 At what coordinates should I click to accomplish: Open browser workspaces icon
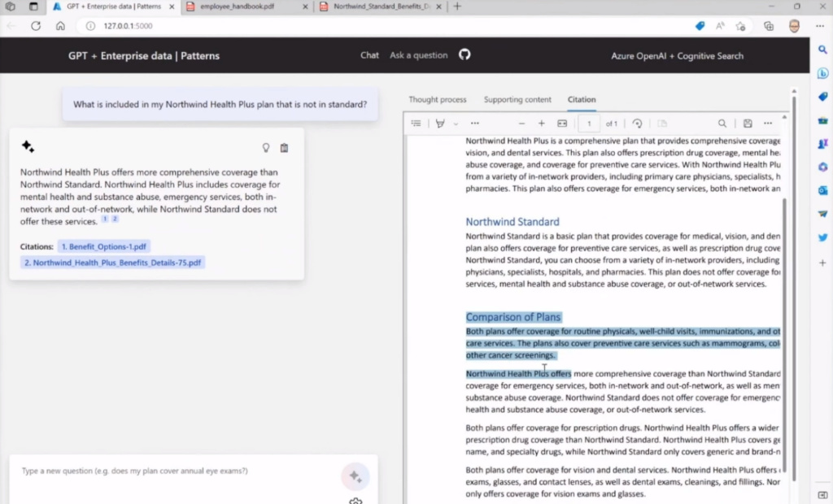(x=10, y=7)
